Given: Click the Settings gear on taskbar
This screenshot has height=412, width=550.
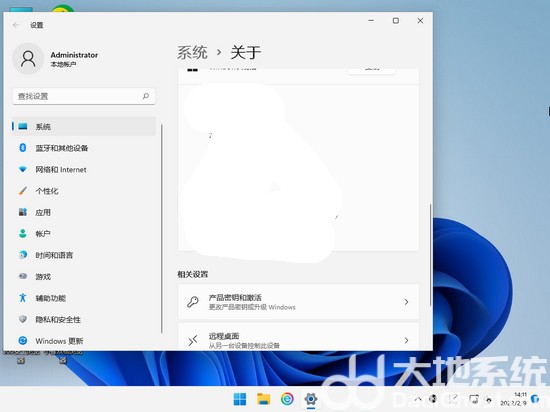Looking at the screenshot, I should tap(311, 399).
